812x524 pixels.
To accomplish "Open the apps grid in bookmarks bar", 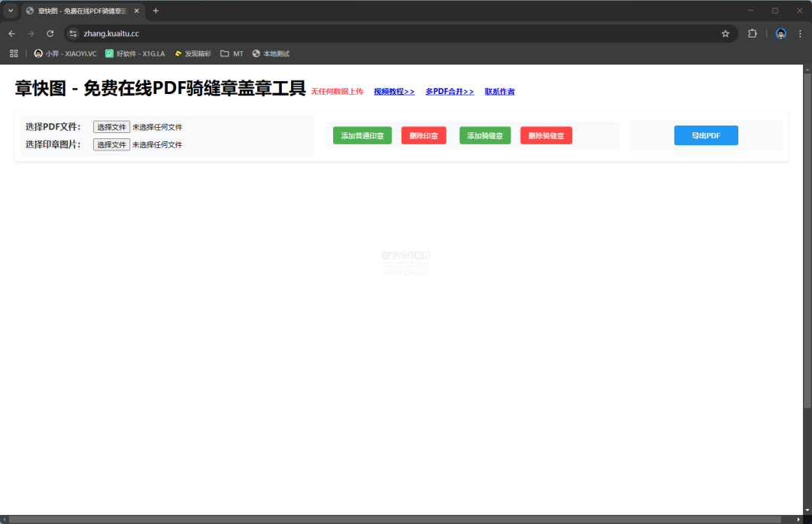I will 14,53.
